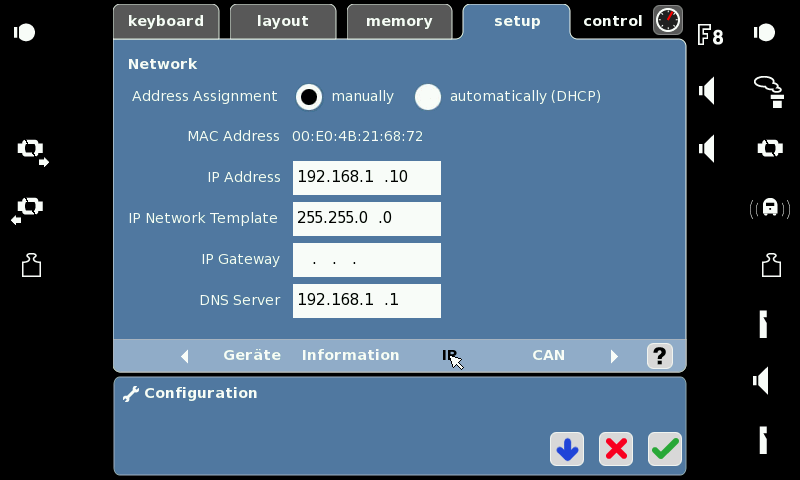Confirm settings with the green checkmark
This screenshot has height=480, width=800.
[x=665, y=449]
